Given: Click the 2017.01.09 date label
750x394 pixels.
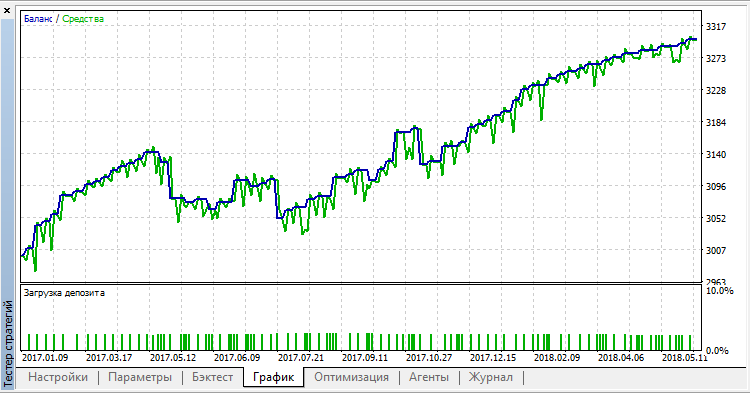Looking at the screenshot, I should [45, 358].
